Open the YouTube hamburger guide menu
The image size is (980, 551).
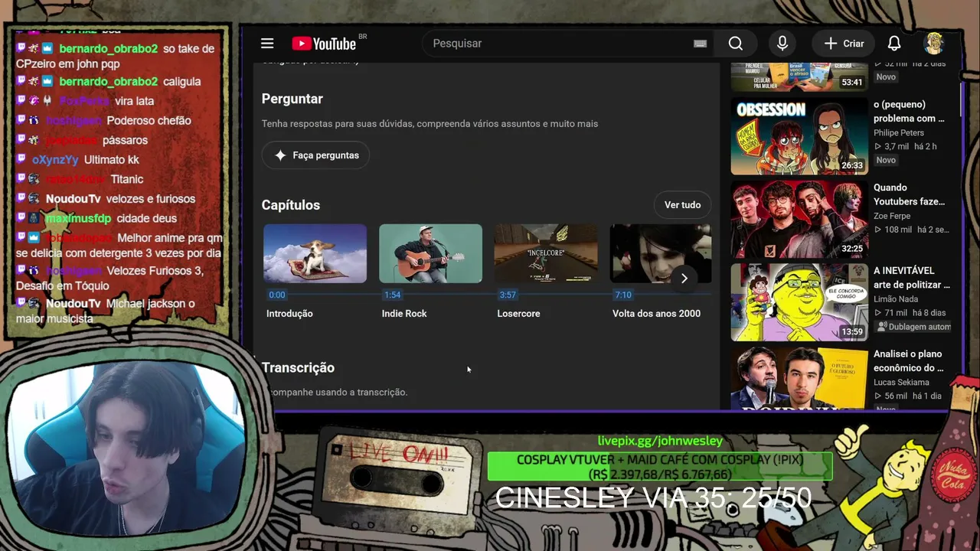click(267, 44)
